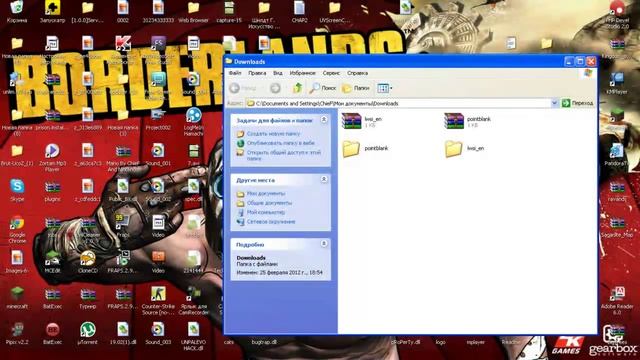Select the Web Browser desktop folder
The height and width of the screenshot is (360, 640).
(193, 11)
